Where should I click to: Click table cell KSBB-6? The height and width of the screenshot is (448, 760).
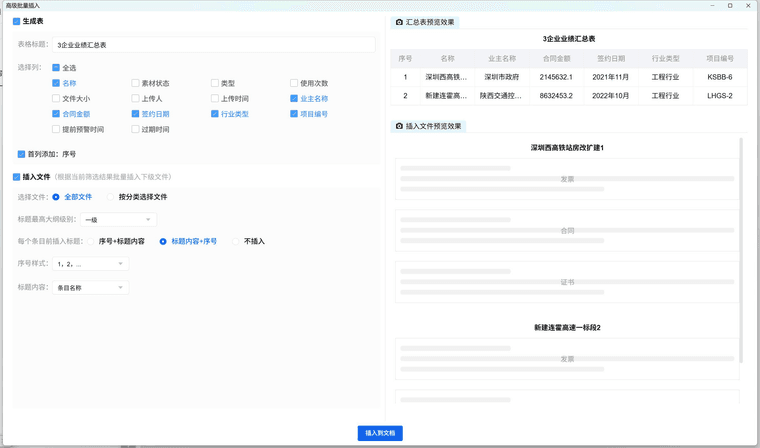coord(720,77)
